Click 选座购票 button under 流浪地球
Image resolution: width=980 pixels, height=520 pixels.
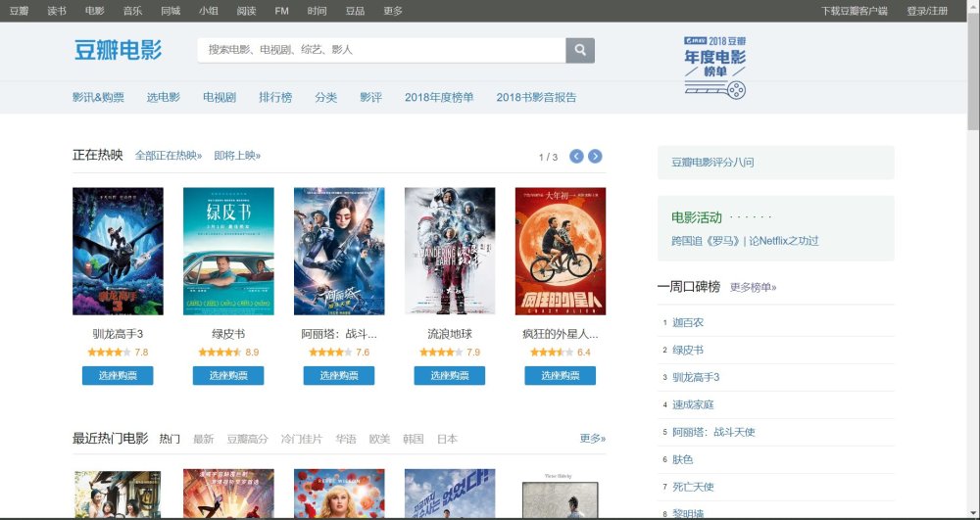(450, 376)
